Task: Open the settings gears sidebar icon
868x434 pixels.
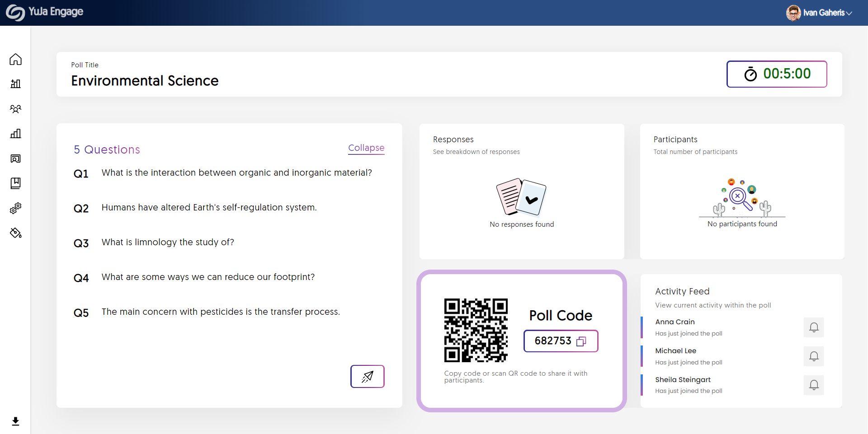Action: [15, 208]
